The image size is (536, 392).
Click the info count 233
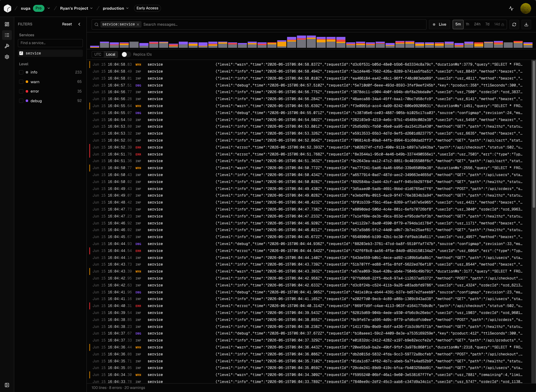[x=78, y=72]
